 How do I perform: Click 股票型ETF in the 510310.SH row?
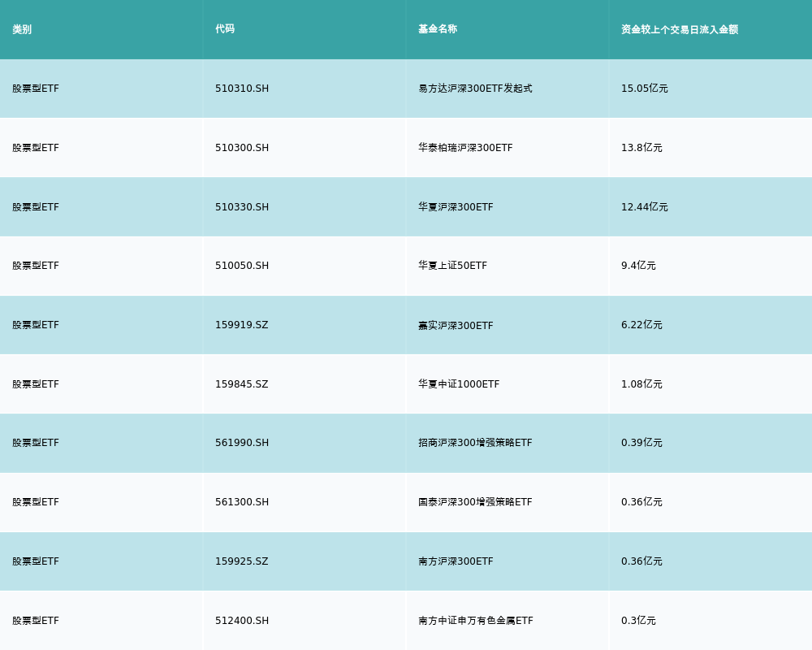click(36, 89)
